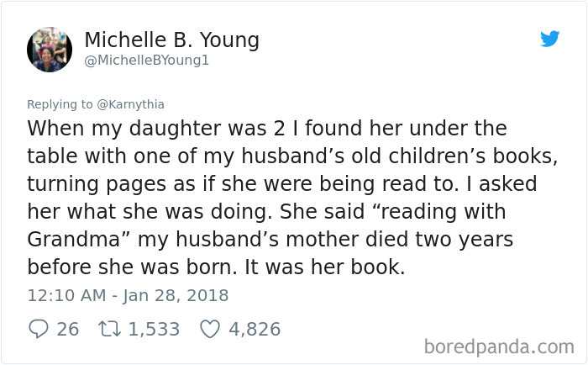Screen dimensions: 588x365
Task: Open the reply speech bubble icon
Action: point(39,329)
